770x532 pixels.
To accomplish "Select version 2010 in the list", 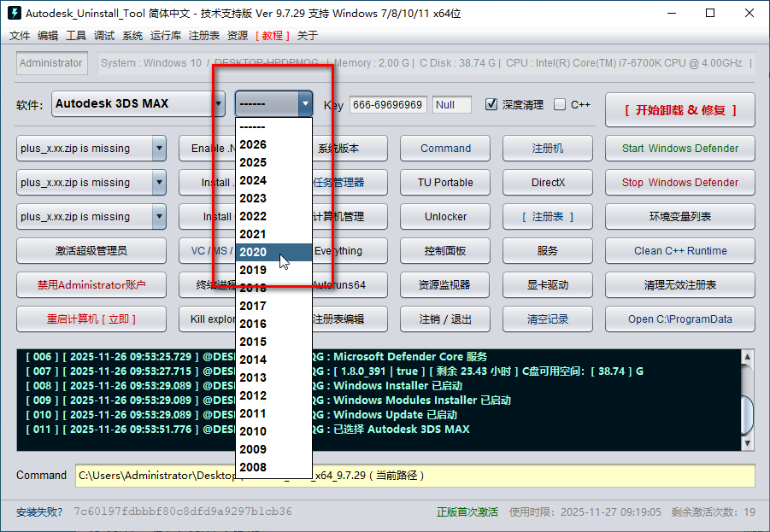I will pyautogui.click(x=273, y=431).
